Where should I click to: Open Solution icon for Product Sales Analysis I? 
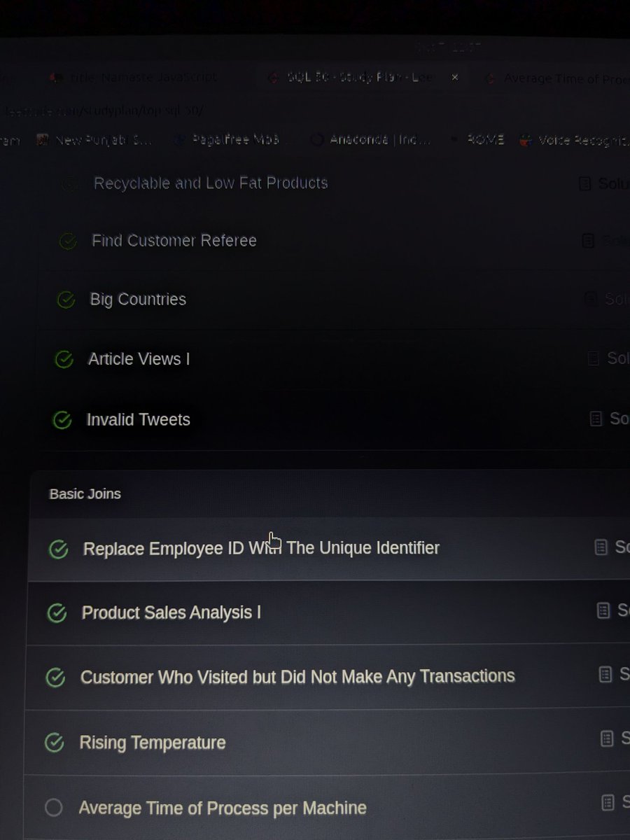pyautogui.click(x=603, y=610)
